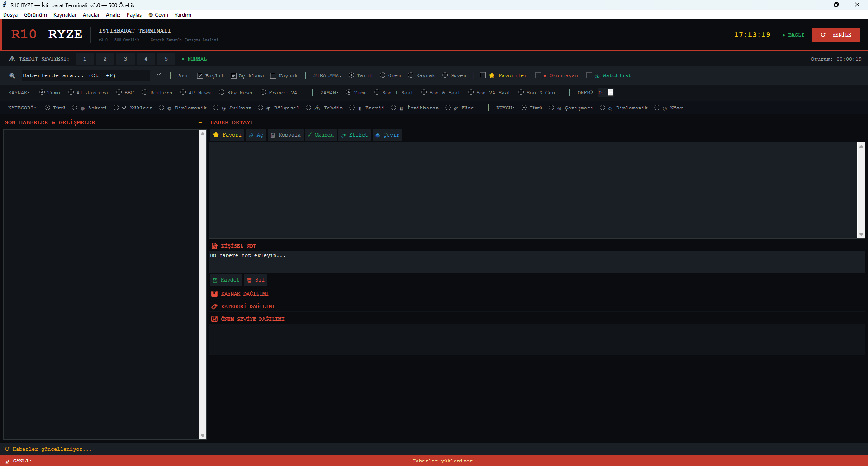Click the news search input field

tap(84, 75)
